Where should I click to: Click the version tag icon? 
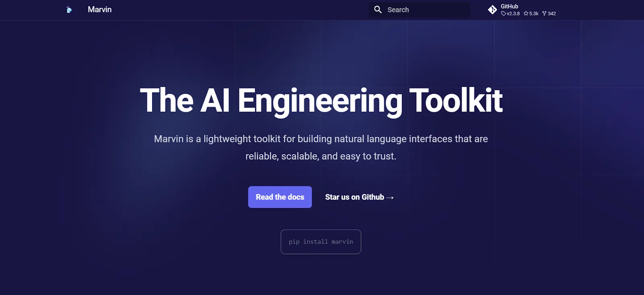(x=503, y=14)
